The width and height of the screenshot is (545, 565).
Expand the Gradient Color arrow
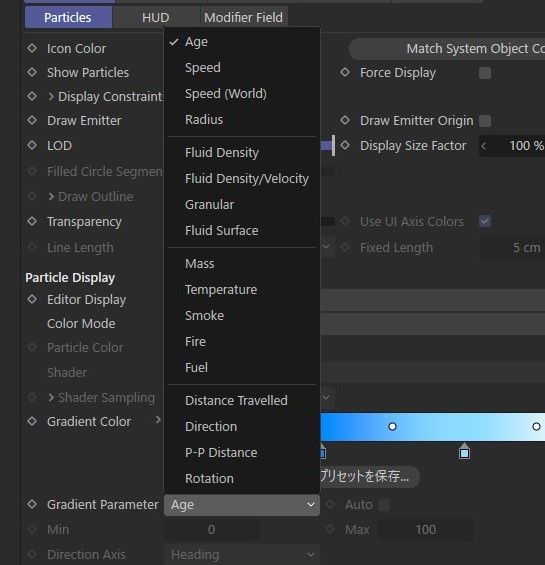158,419
